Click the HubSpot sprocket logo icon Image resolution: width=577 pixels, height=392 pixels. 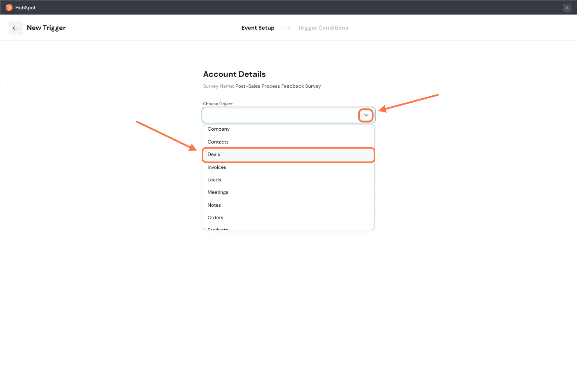[9, 7]
